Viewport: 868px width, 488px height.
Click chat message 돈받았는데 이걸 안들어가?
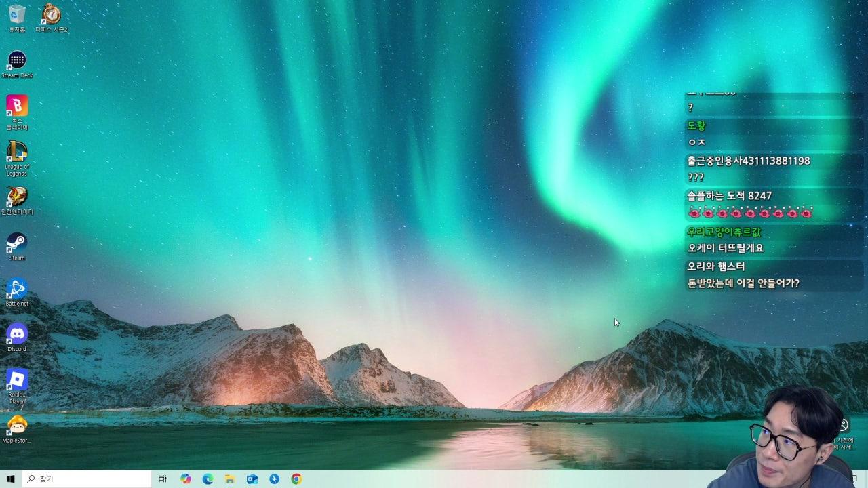[x=744, y=283]
